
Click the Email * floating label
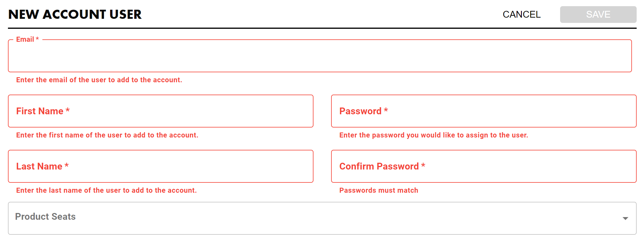pyautogui.click(x=27, y=39)
